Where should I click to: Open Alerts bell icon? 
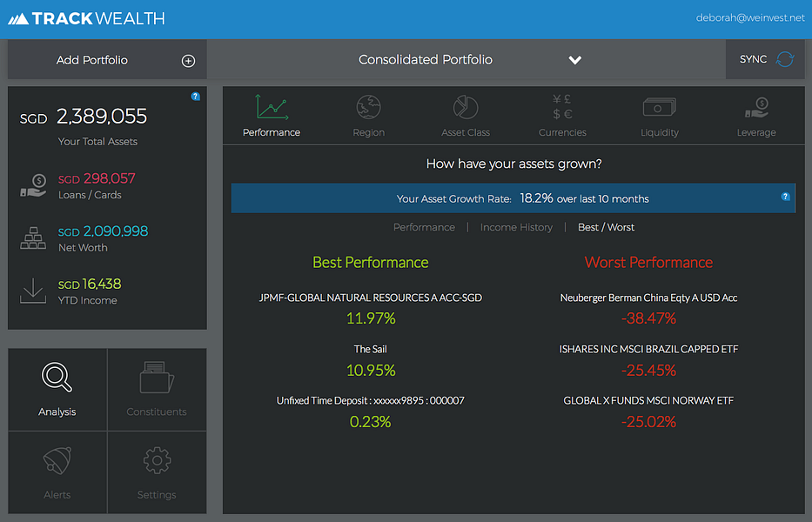(x=57, y=460)
